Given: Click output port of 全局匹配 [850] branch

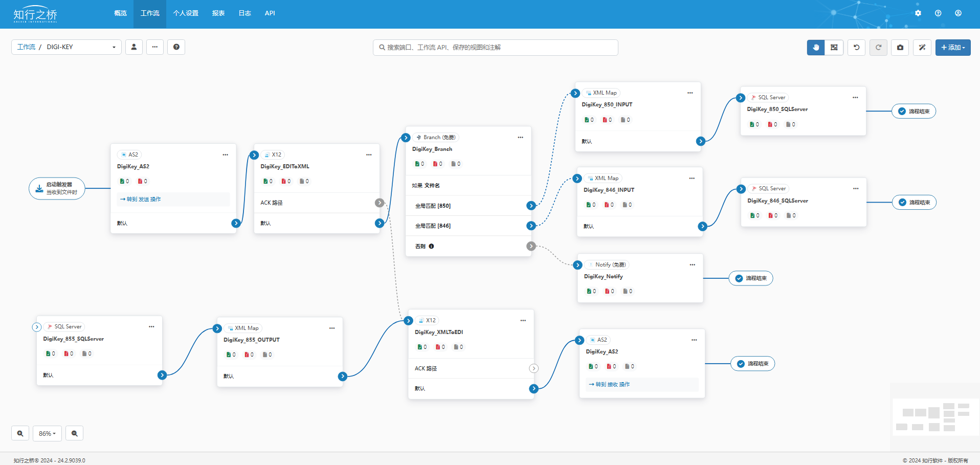Looking at the screenshot, I should tap(531, 206).
